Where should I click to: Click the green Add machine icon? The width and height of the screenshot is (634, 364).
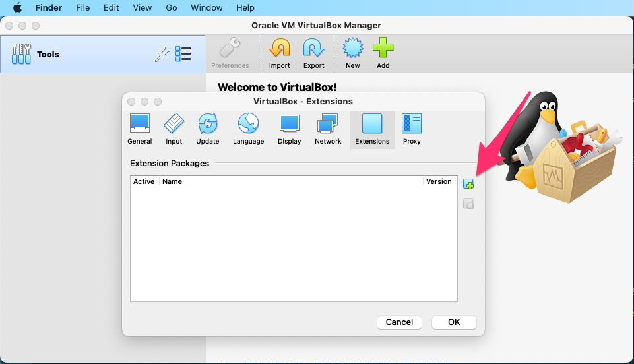click(383, 53)
